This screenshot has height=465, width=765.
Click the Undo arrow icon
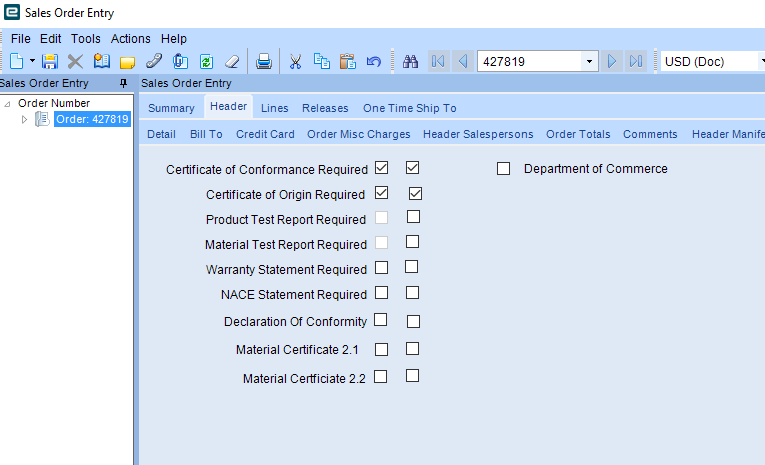(x=374, y=62)
